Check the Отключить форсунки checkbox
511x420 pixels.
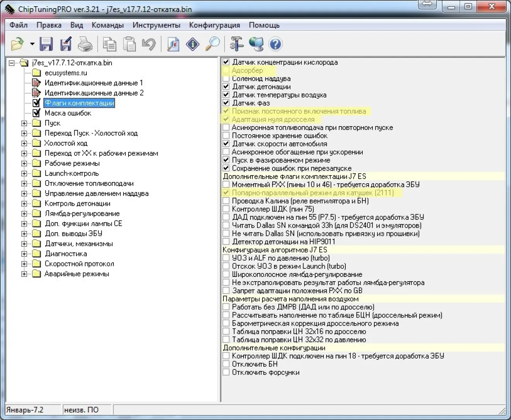pos(226,372)
